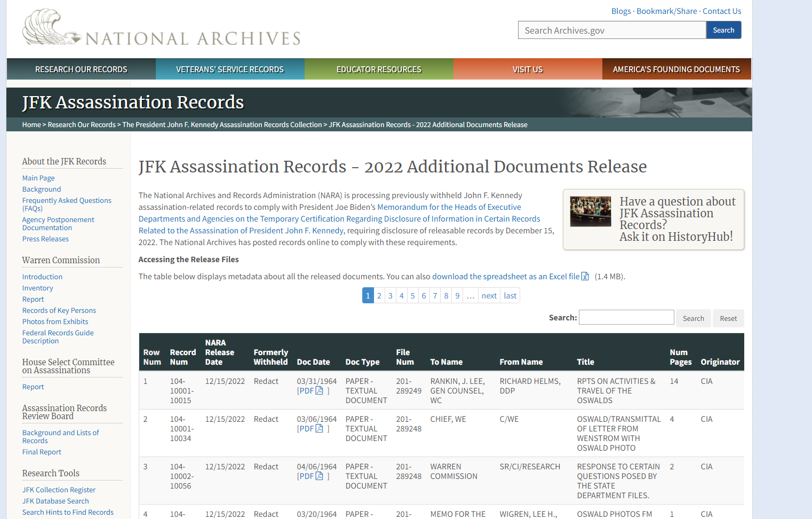Open Inventory sidebar link
The width and height of the screenshot is (812, 519).
coord(37,288)
